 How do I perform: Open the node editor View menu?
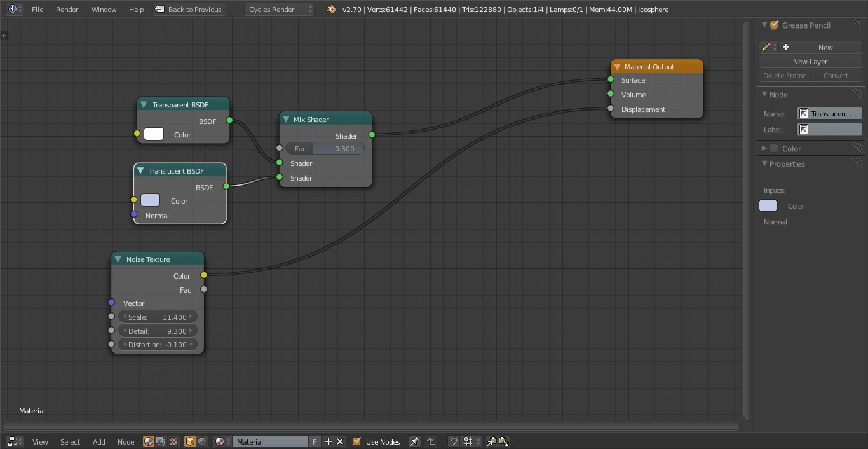pos(40,441)
